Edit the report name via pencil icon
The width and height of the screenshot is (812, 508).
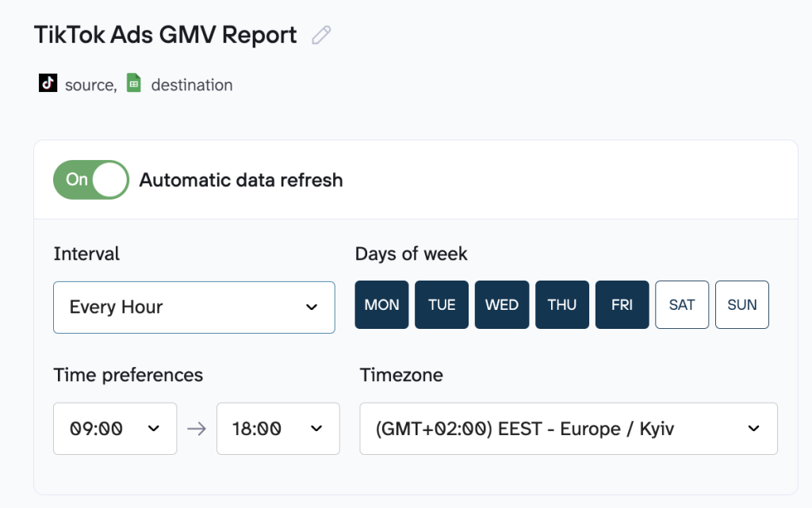[320, 35]
